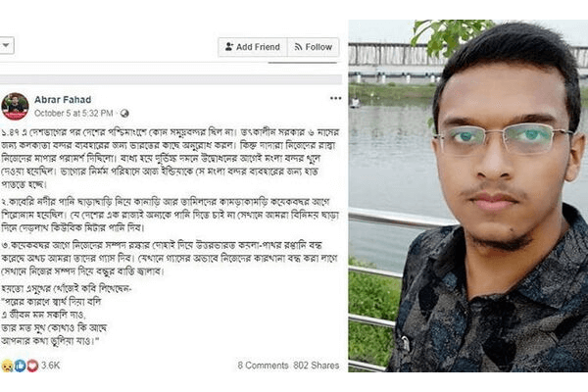View the 802 Shares list
Screen dimensions: 588x392
(x=317, y=366)
